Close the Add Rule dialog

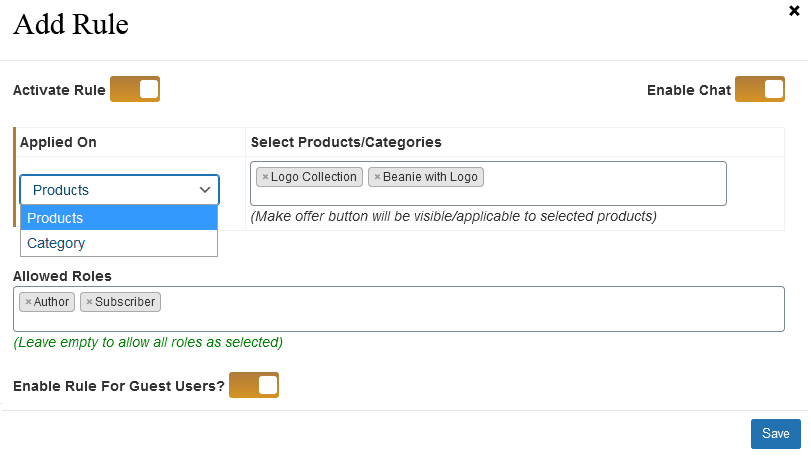(794, 11)
